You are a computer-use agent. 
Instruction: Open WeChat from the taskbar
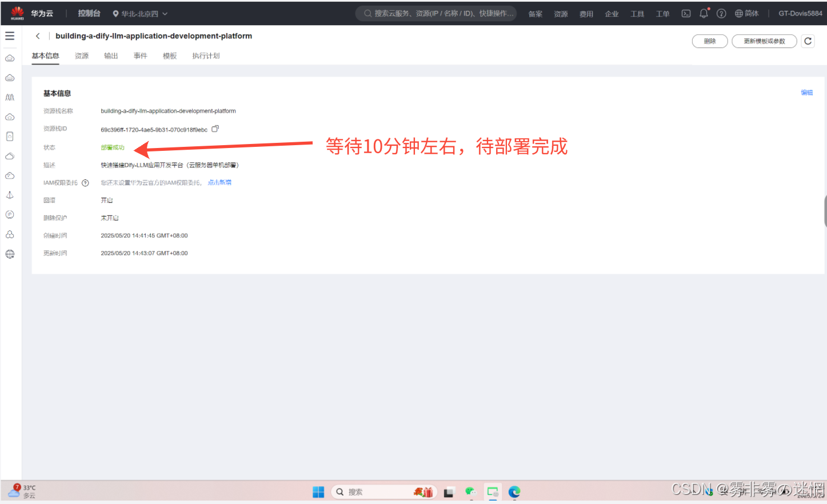pyautogui.click(x=470, y=492)
